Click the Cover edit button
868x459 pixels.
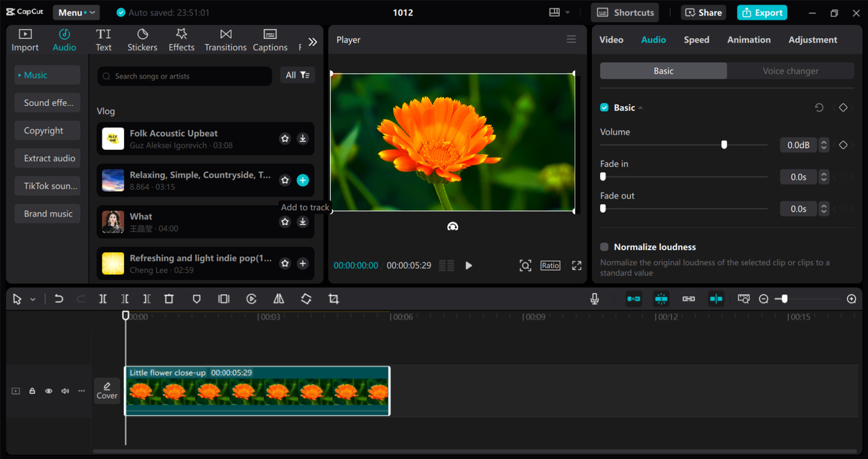click(x=107, y=391)
